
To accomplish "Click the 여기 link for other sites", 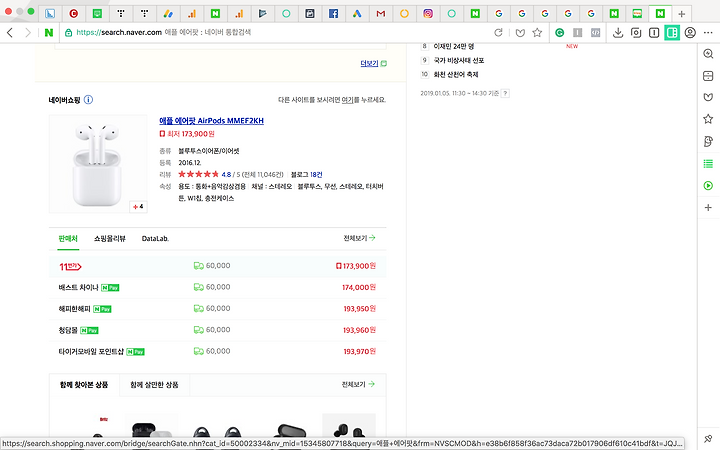I will coord(347,100).
